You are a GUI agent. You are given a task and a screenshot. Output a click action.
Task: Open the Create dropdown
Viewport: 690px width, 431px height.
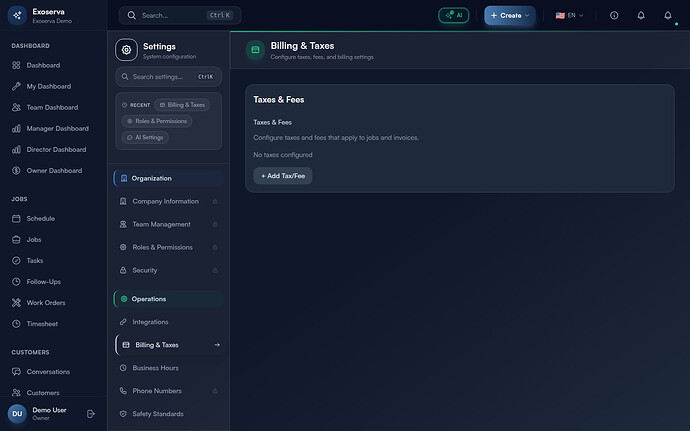[510, 15]
